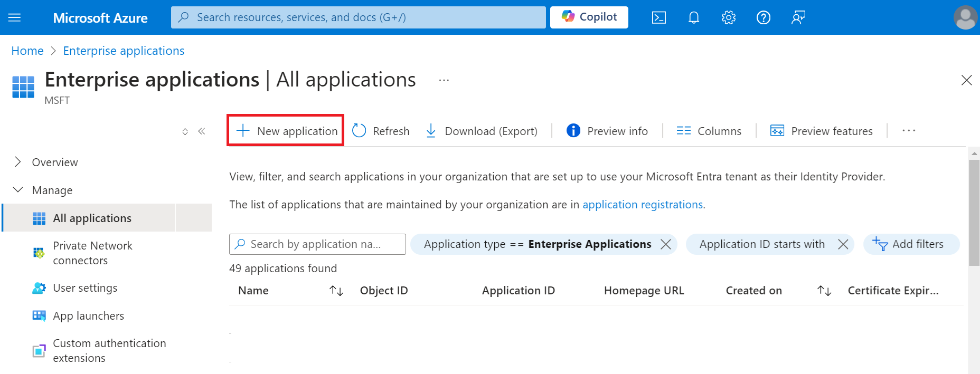980x374 pixels.
Task: Click the feedback person icon
Action: point(798,17)
